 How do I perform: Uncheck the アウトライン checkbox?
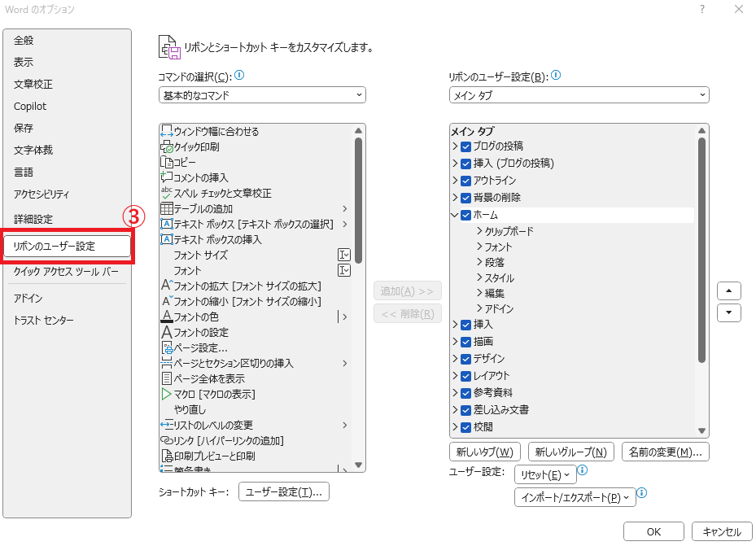tap(465, 181)
